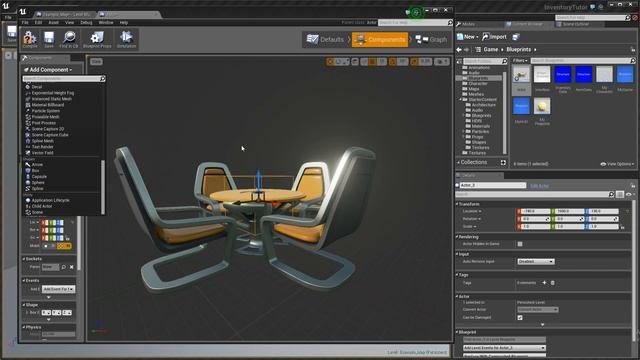Click the Save icon in Blueprint toolbar
640x360 pixels.
point(49,39)
